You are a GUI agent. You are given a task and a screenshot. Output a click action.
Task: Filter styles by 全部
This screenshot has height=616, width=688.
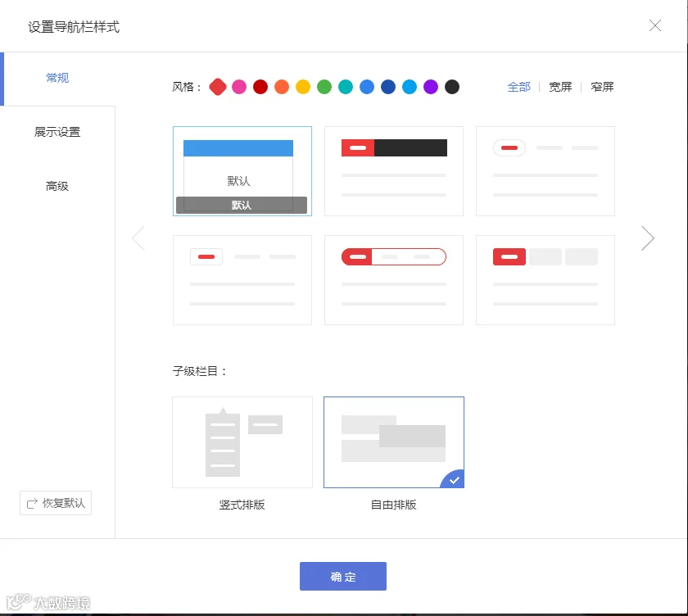point(518,88)
